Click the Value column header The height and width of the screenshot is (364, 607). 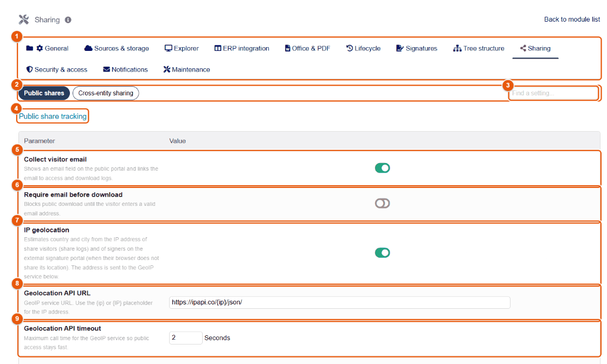click(x=177, y=141)
